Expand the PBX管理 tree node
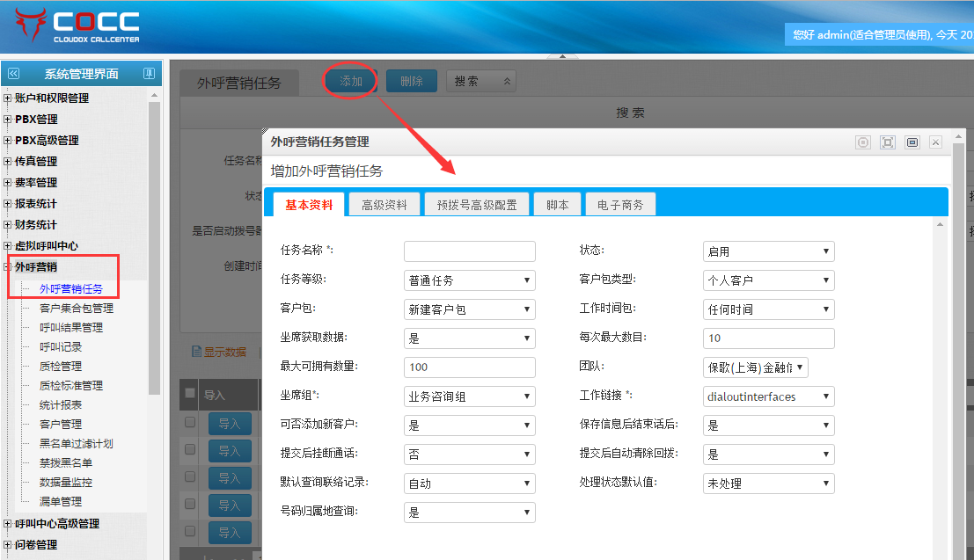Viewport: 974px width, 560px height. tap(8, 120)
